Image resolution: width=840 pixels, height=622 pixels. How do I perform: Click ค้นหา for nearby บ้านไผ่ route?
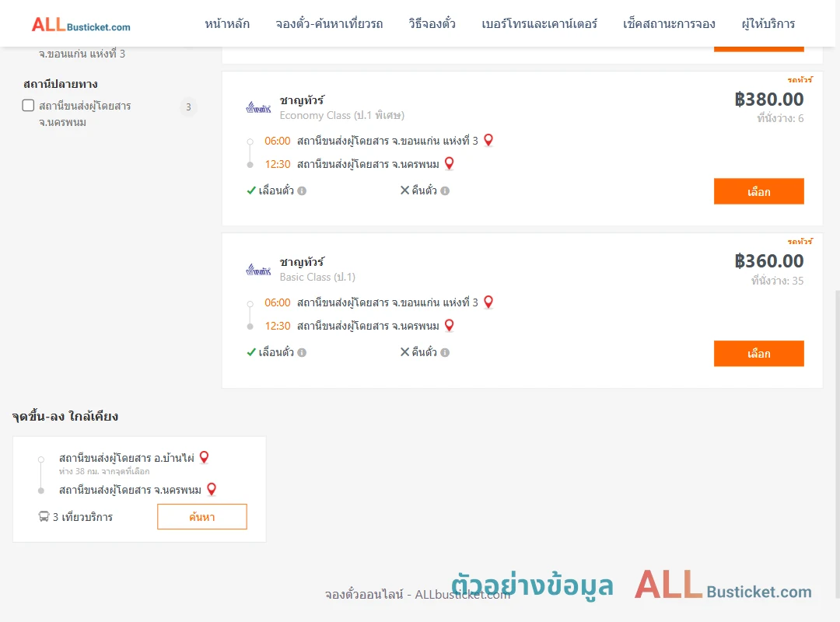202,516
